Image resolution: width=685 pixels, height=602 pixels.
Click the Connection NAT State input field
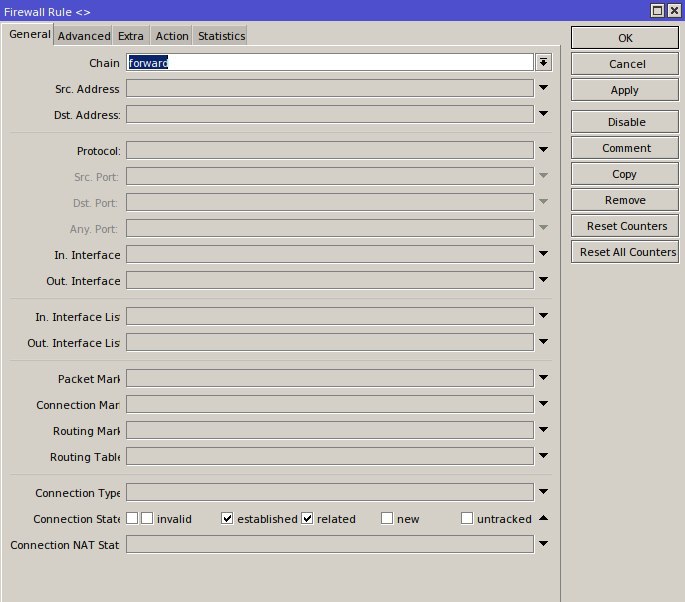click(330, 545)
